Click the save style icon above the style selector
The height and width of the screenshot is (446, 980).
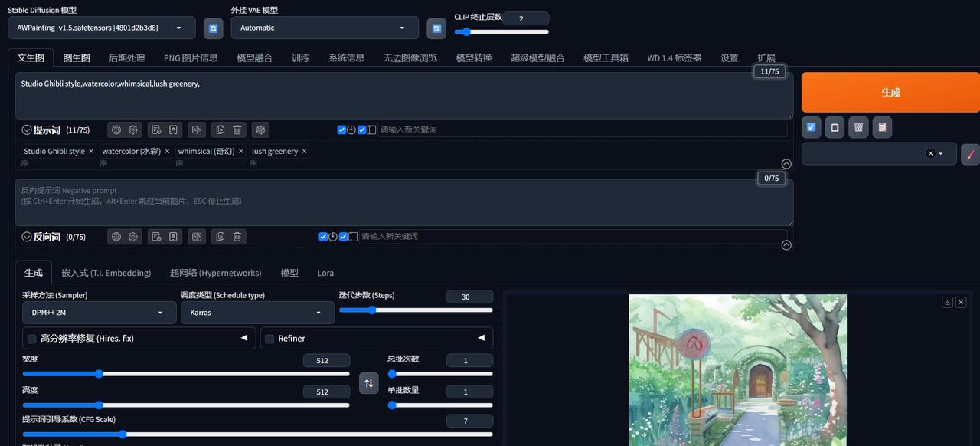tap(882, 127)
